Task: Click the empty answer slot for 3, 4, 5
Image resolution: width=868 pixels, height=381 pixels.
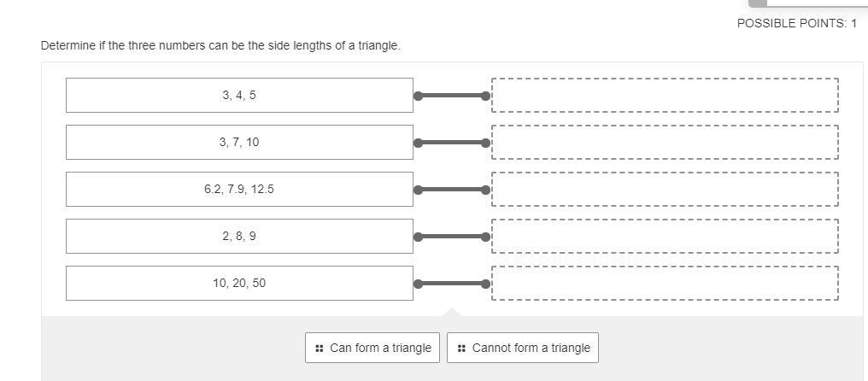Action: (665, 96)
